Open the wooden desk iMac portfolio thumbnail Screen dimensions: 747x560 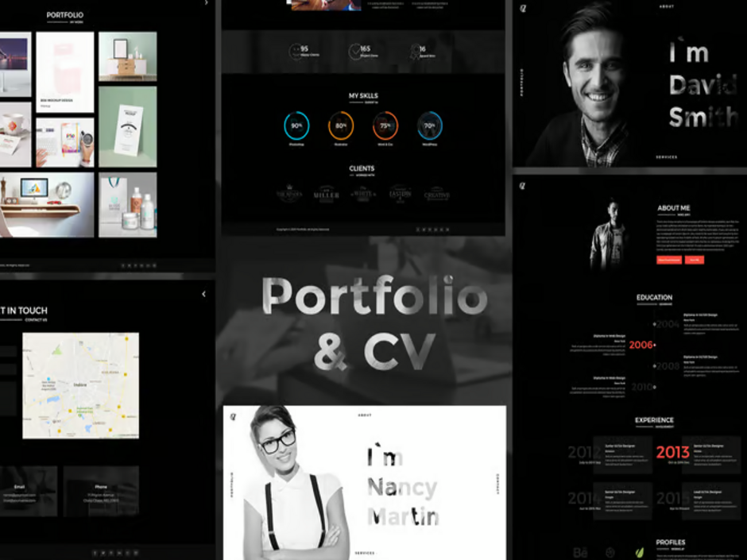point(46,204)
